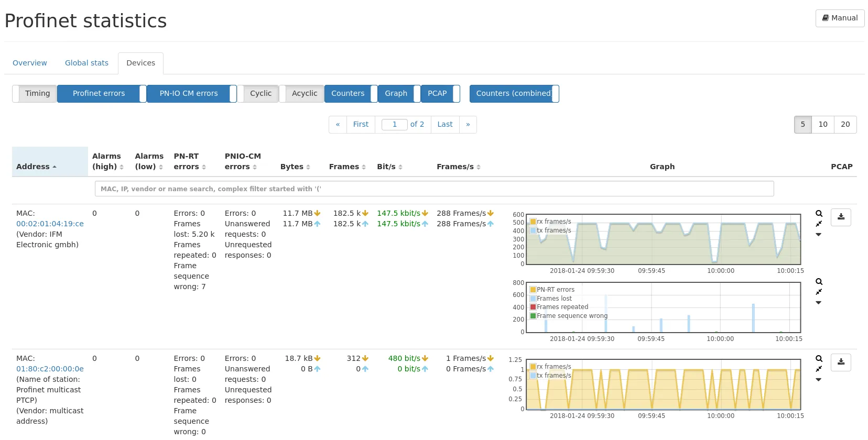Download PCAP for the Profinet multicast PTCP device
This screenshot has height=440, width=868.
coord(841,362)
